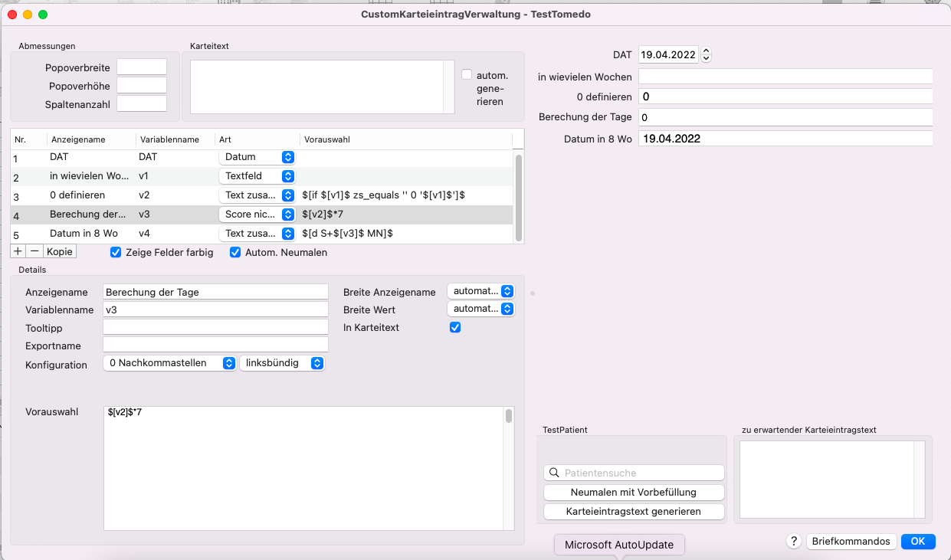The width and height of the screenshot is (951, 560).
Task: Select the 'Berechung der...' table row
Action: point(261,215)
